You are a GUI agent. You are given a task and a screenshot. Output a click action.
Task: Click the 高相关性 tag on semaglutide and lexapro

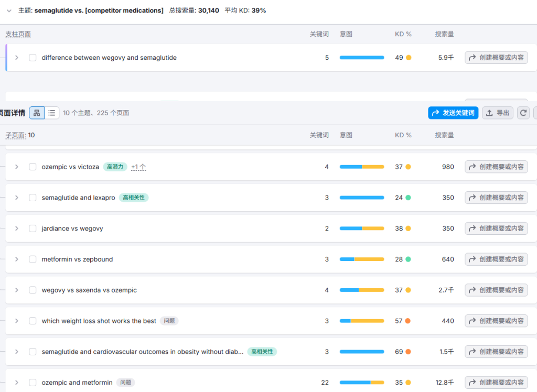coord(134,198)
